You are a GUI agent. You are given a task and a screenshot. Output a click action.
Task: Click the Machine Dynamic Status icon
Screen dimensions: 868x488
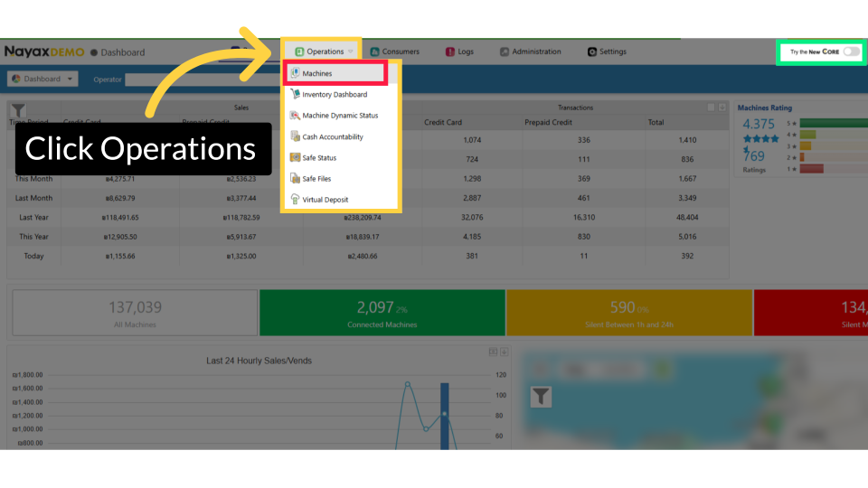click(296, 116)
